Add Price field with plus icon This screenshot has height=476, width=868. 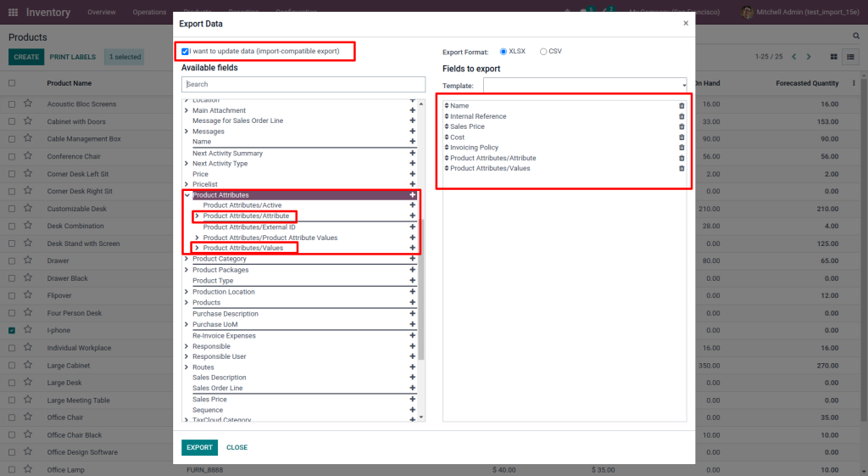[413, 174]
